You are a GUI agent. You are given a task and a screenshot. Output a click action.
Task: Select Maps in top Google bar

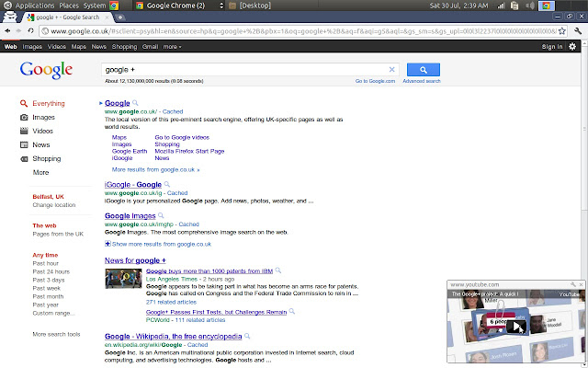tap(79, 47)
